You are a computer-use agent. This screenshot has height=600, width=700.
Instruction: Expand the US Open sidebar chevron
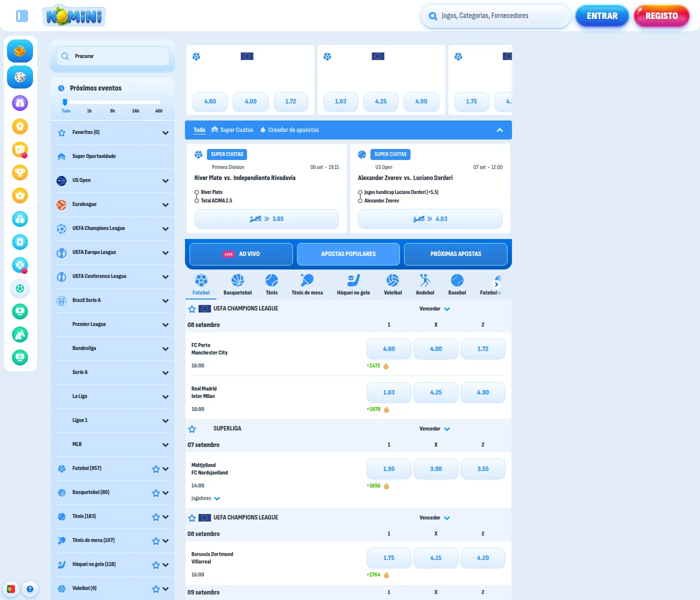(x=165, y=181)
